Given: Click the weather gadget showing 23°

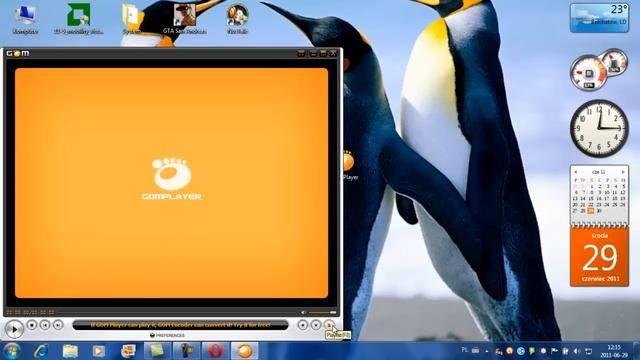Looking at the screenshot, I should [x=599, y=18].
